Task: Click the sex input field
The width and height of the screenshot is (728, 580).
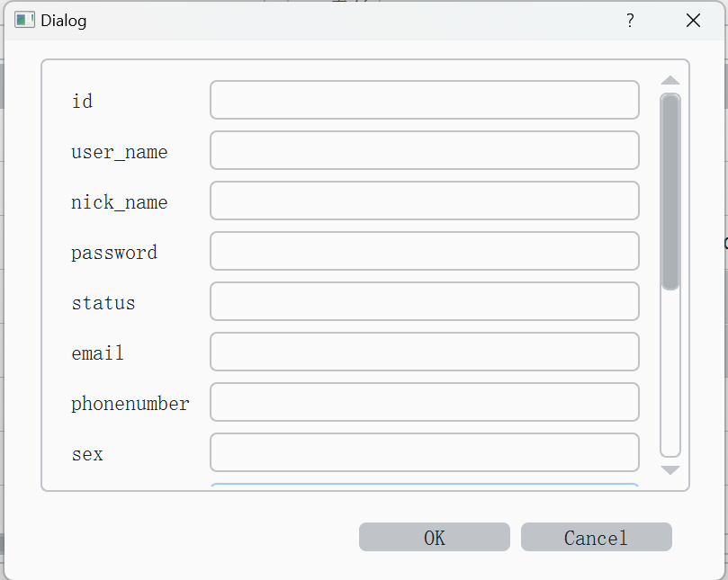Action: click(x=425, y=452)
